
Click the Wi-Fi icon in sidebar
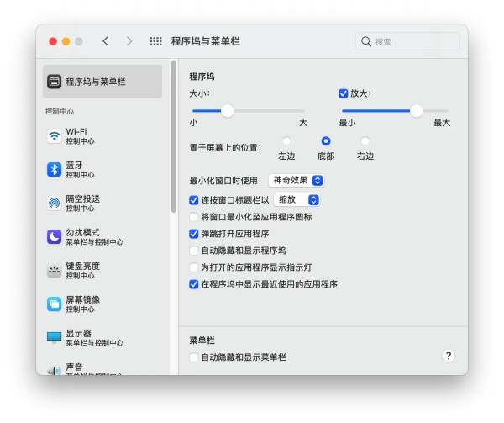[x=54, y=136]
